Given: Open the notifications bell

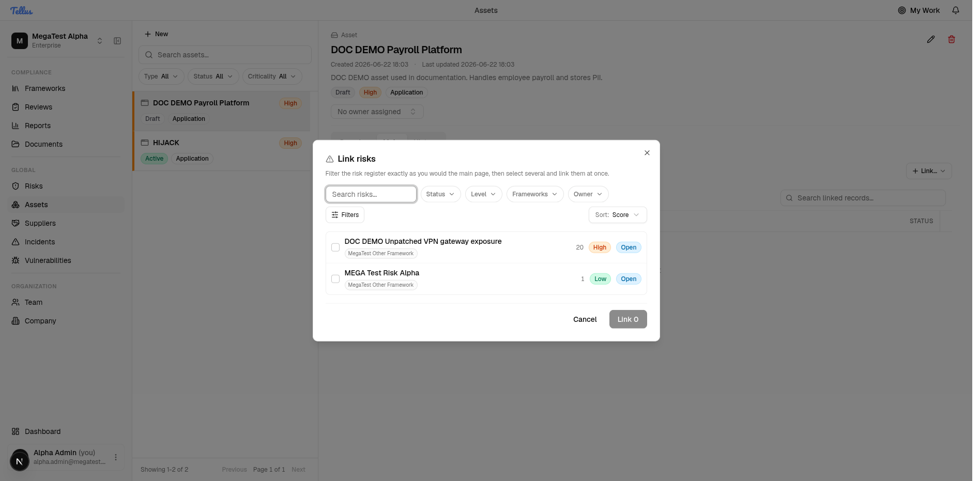Looking at the screenshot, I should click(956, 10).
